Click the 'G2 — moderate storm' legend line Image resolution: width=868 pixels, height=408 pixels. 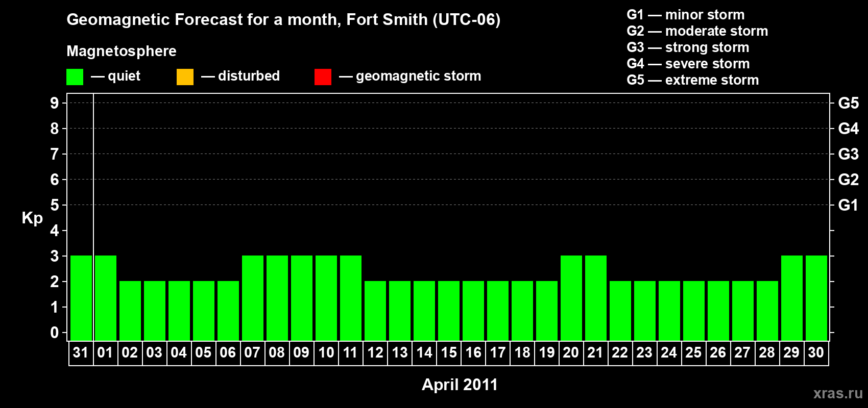pyautogui.click(x=697, y=31)
